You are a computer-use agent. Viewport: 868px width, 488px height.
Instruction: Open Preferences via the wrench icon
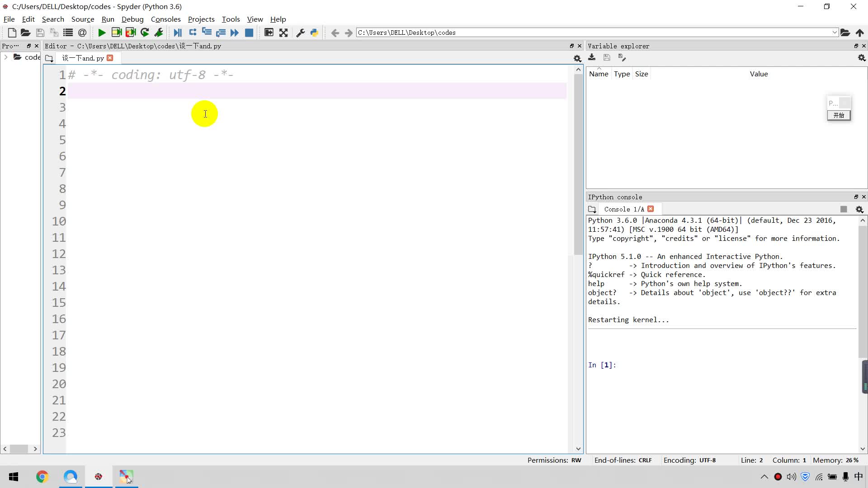[300, 33]
